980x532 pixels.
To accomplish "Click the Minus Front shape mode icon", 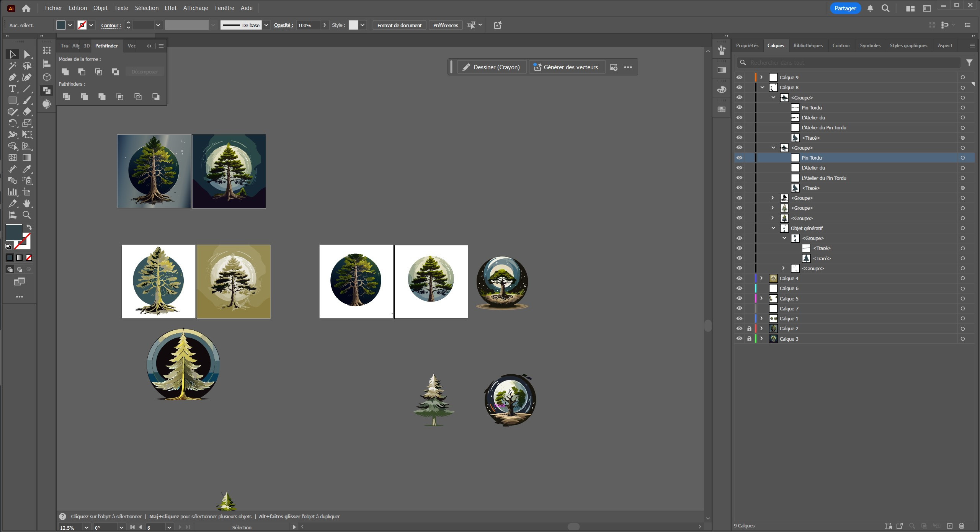I will (82, 72).
